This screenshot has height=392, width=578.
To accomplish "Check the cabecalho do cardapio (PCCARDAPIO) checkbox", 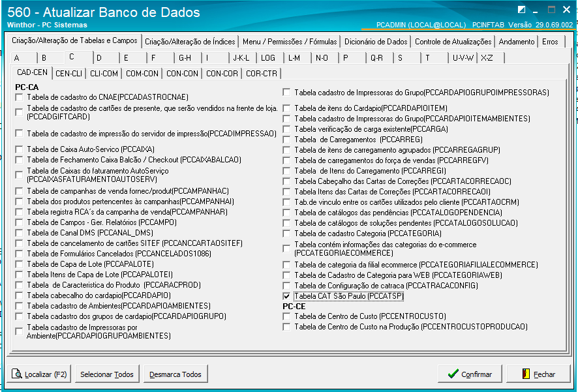I will tap(19, 295).
